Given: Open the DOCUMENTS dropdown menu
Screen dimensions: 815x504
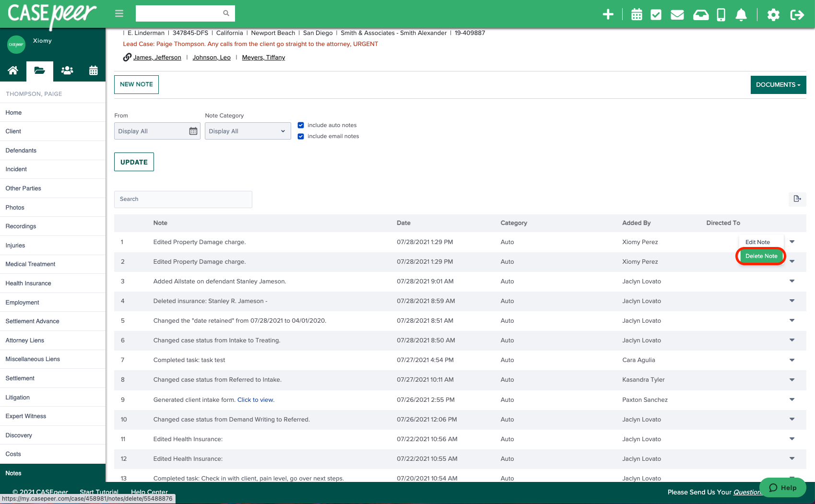Looking at the screenshot, I should click(x=778, y=84).
